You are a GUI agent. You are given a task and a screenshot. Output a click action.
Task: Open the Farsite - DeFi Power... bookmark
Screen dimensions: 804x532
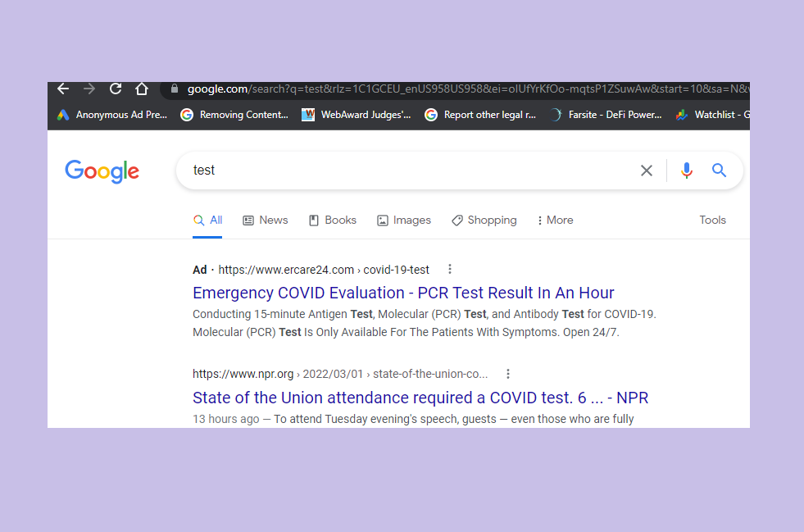click(606, 115)
